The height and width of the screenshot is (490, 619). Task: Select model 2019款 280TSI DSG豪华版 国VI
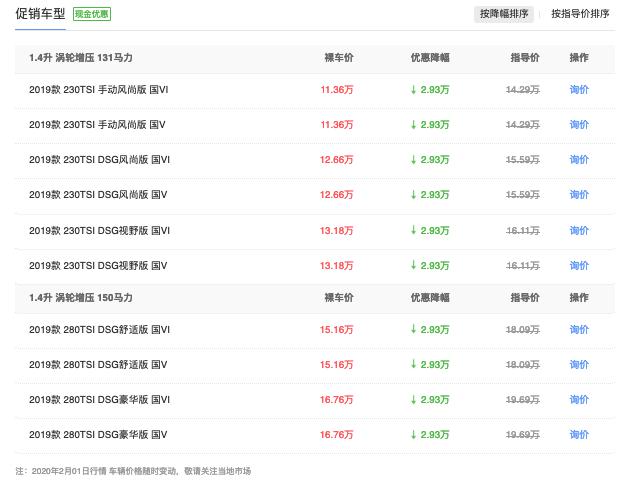(99, 400)
